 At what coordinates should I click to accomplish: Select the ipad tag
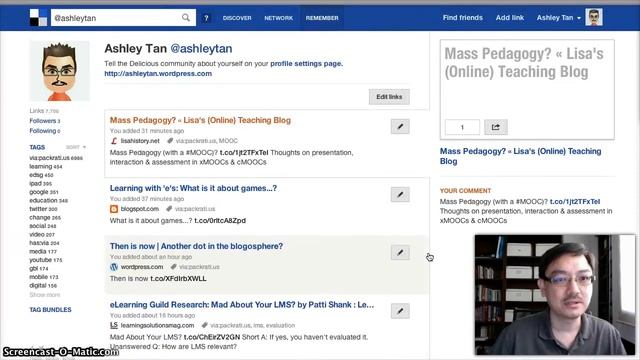[40, 184]
